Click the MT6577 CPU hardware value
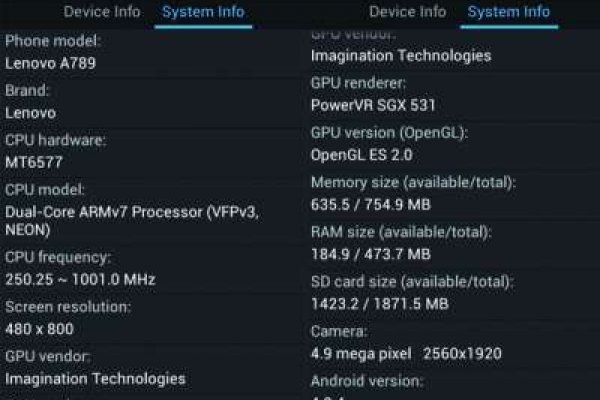 pos(36,163)
